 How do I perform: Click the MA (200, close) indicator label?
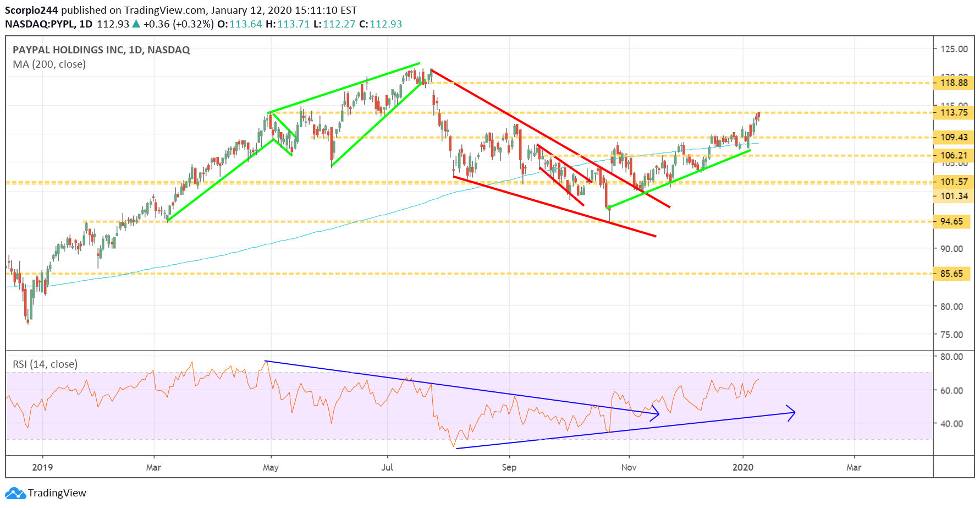pyautogui.click(x=49, y=64)
